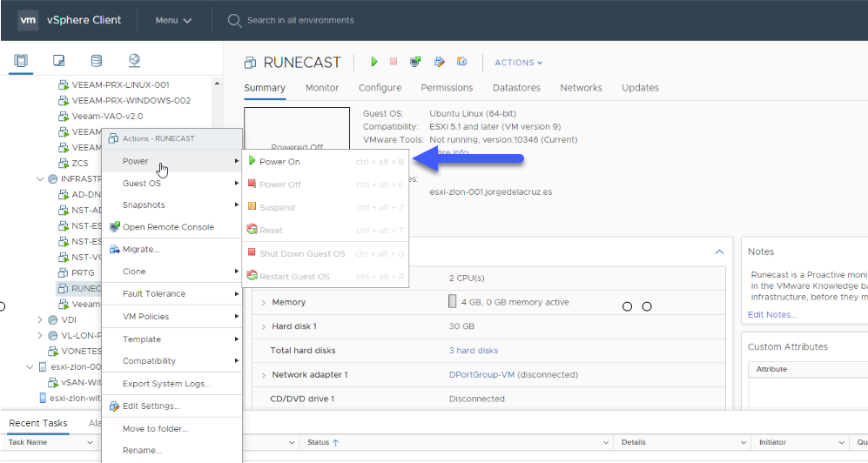The image size is (868, 463).
Task: Click the ZCS VM icon
Action: 64,164
